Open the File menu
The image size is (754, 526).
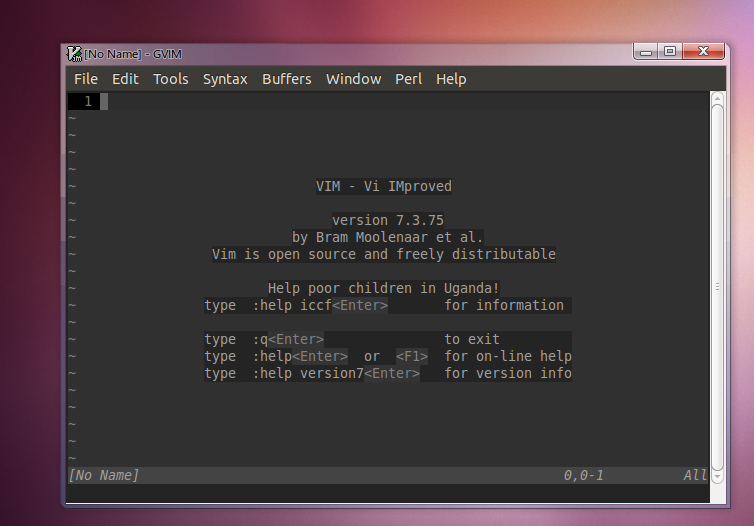[x=86, y=79]
